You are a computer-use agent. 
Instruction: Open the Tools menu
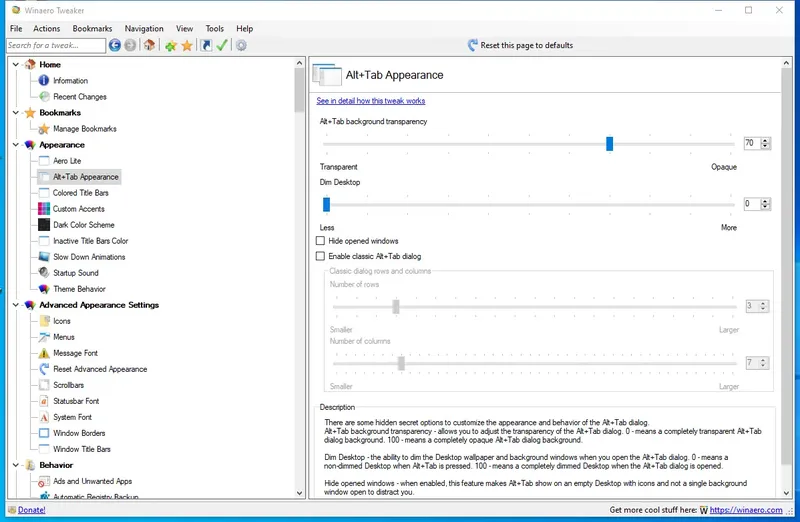(214, 29)
